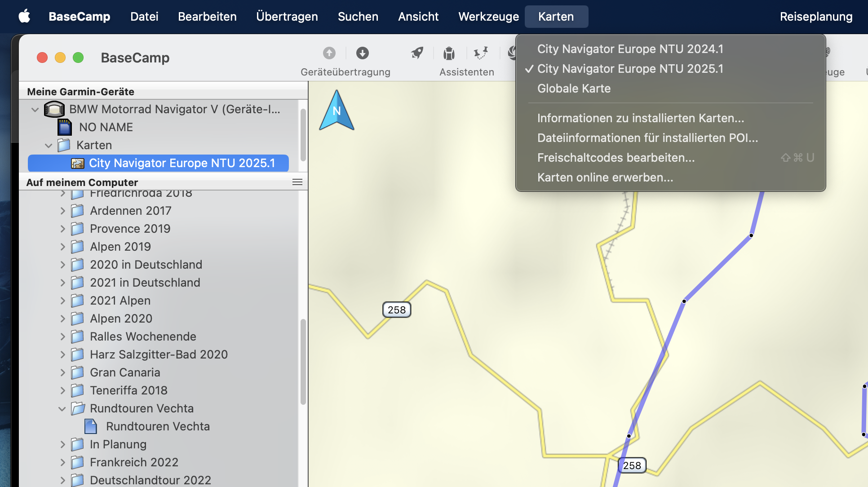Collapse the Rundtouren Vechta folder

pos(62,408)
